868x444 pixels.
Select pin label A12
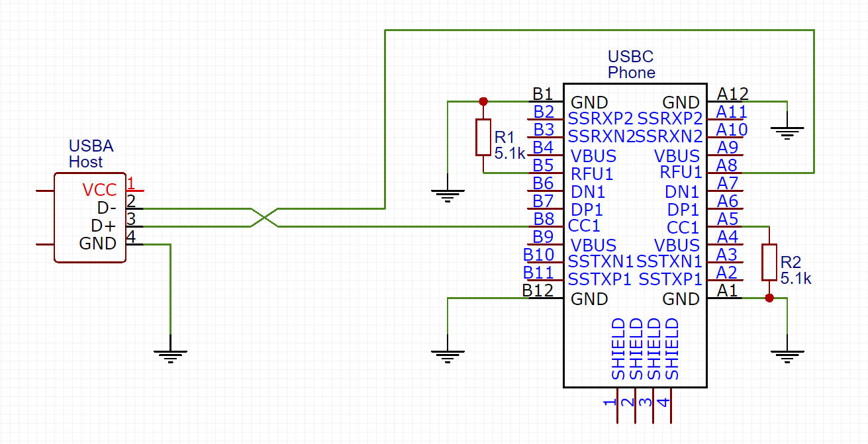point(732,93)
